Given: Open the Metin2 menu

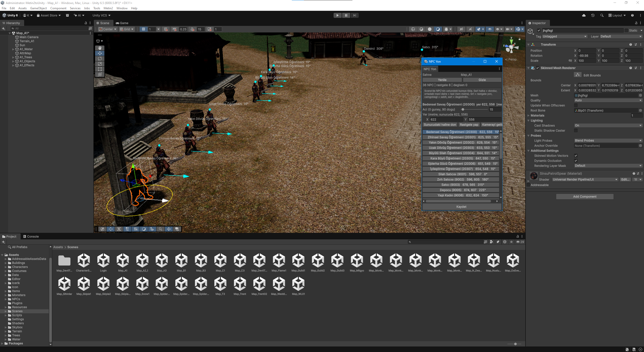Looking at the screenshot, I should coord(108,8).
